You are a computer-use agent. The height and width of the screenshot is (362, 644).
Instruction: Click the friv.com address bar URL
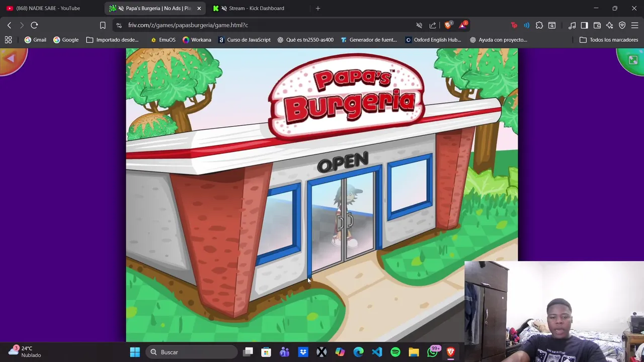[188, 25]
